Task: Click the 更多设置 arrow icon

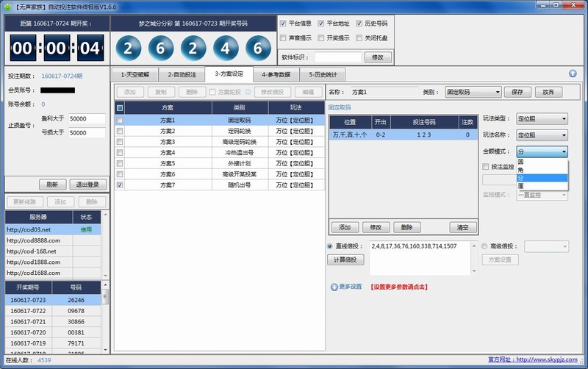Action: coord(334,287)
